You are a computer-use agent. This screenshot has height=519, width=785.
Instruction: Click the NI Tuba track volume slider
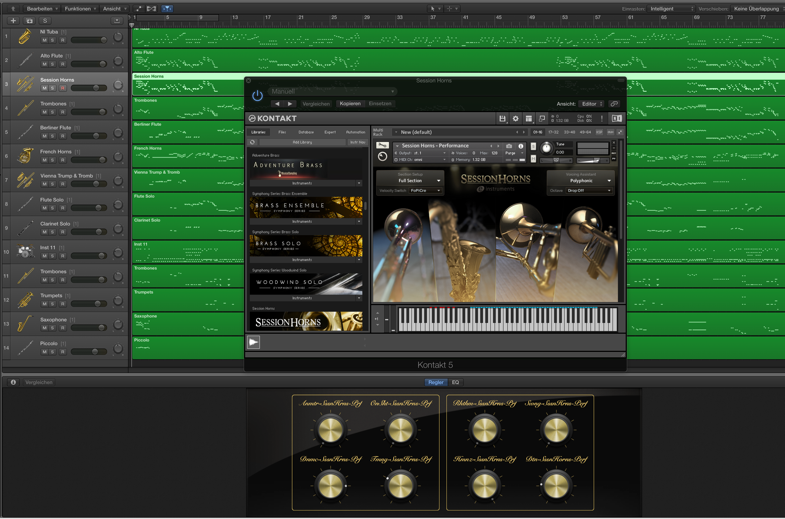(x=89, y=40)
